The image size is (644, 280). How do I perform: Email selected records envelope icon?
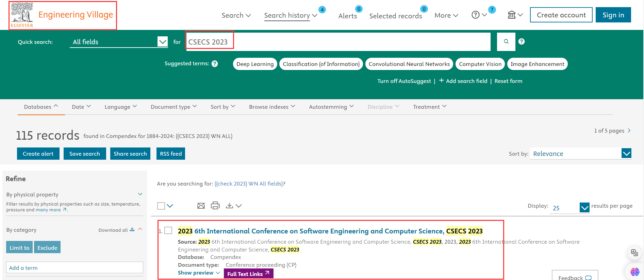click(201, 206)
